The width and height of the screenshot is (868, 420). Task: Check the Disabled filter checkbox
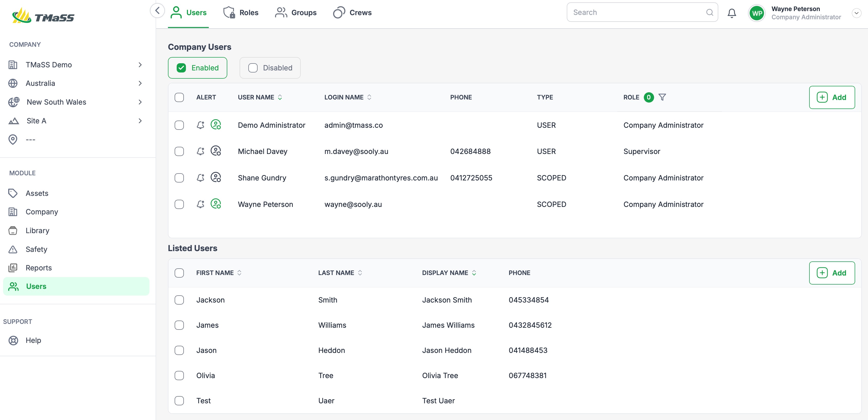tap(253, 68)
